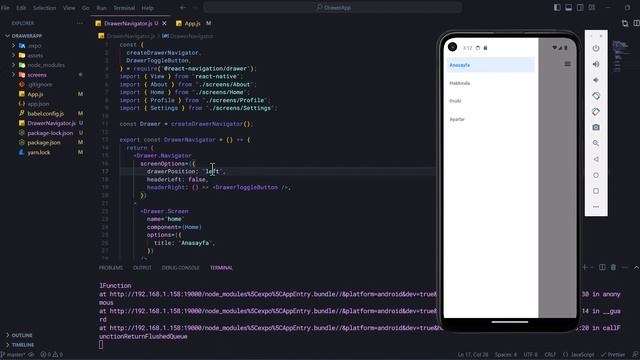The height and width of the screenshot is (360, 640).
Task: Tap Ayarlar in the phone drawer
Action: click(457, 119)
